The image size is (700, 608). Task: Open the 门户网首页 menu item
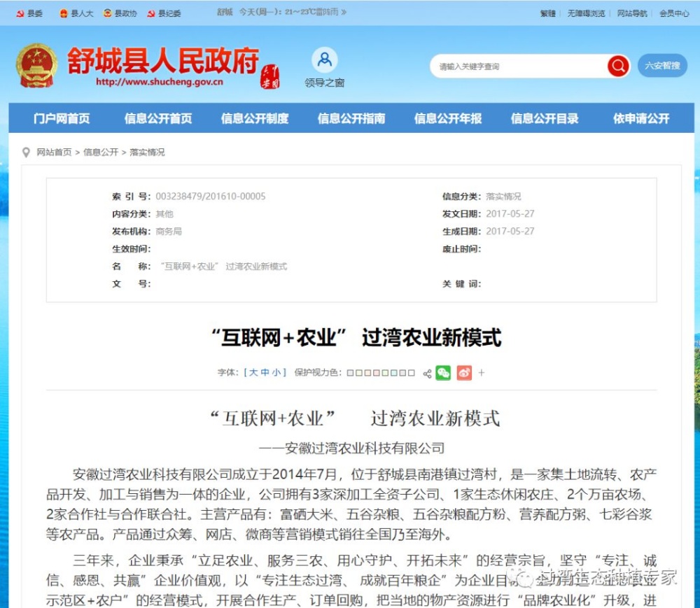tap(60, 118)
